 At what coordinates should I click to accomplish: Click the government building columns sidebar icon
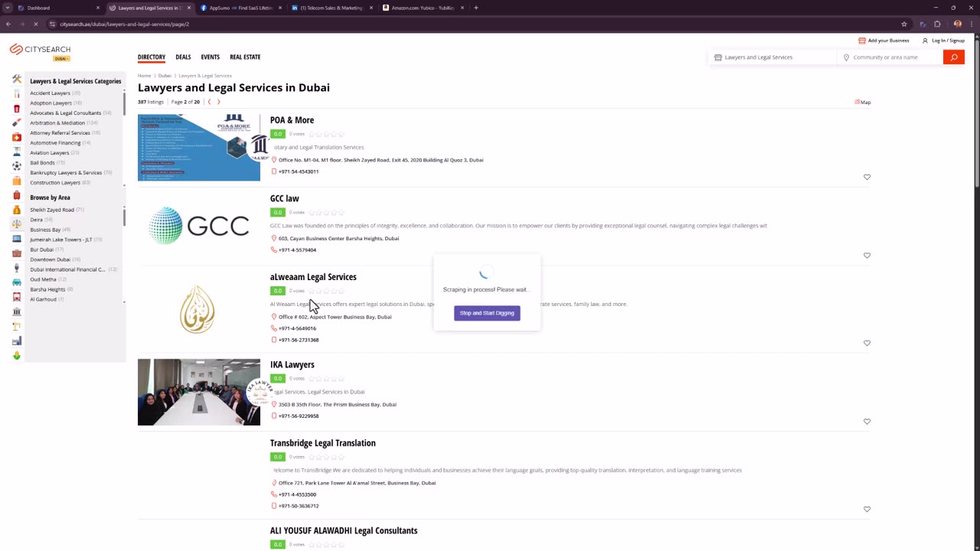[17, 311]
